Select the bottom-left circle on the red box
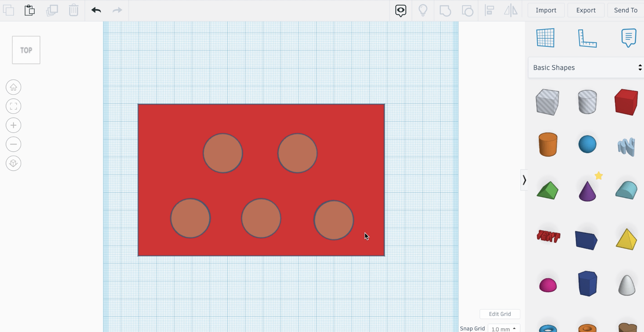Viewport: 644px width, 332px height. point(190,218)
